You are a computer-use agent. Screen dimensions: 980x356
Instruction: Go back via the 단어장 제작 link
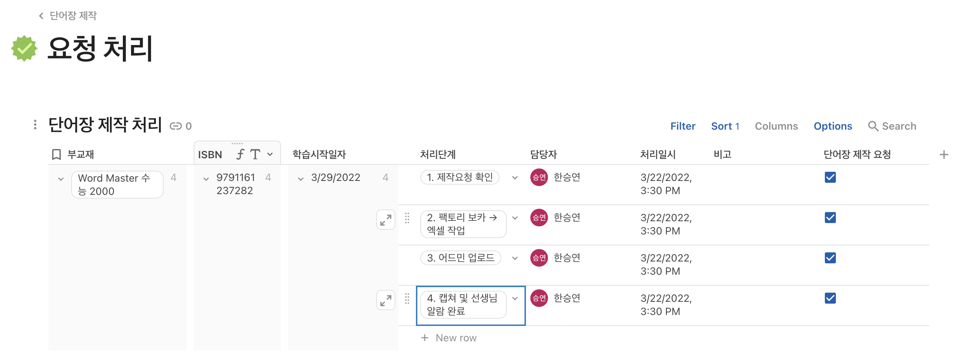[x=72, y=16]
